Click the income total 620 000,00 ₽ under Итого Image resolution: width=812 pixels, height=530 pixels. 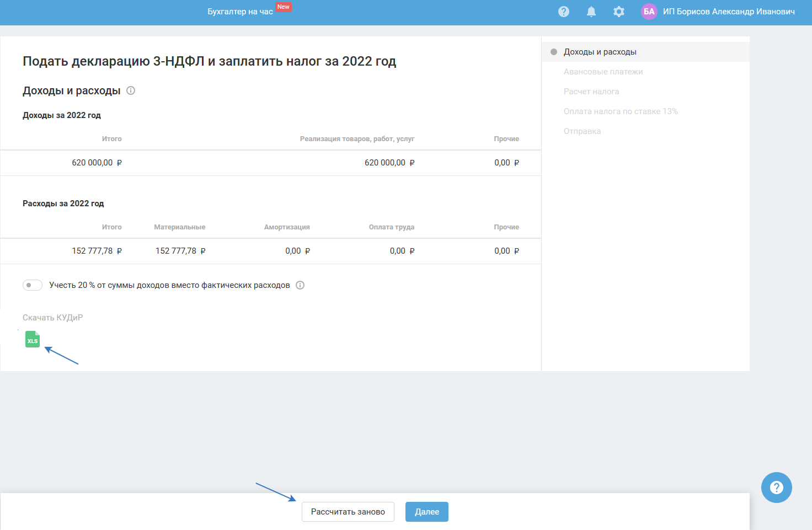pyautogui.click(x=97, y=163)
